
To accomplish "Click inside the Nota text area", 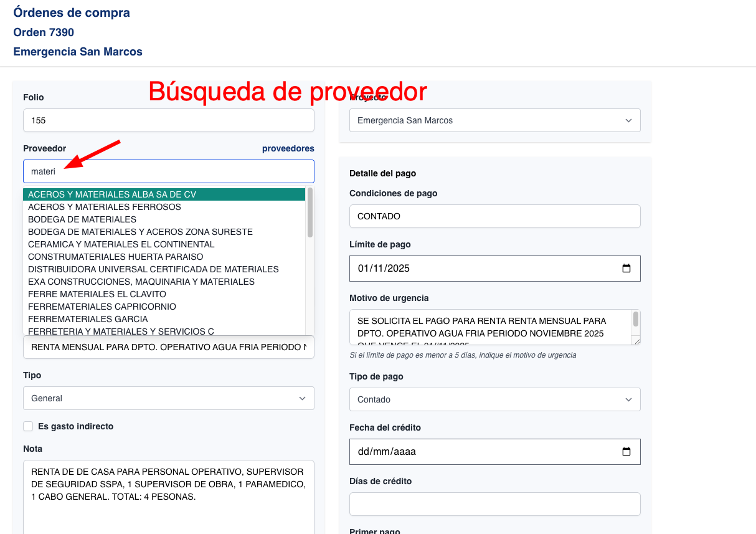I will pyautogui.click(x=168, y=492).
